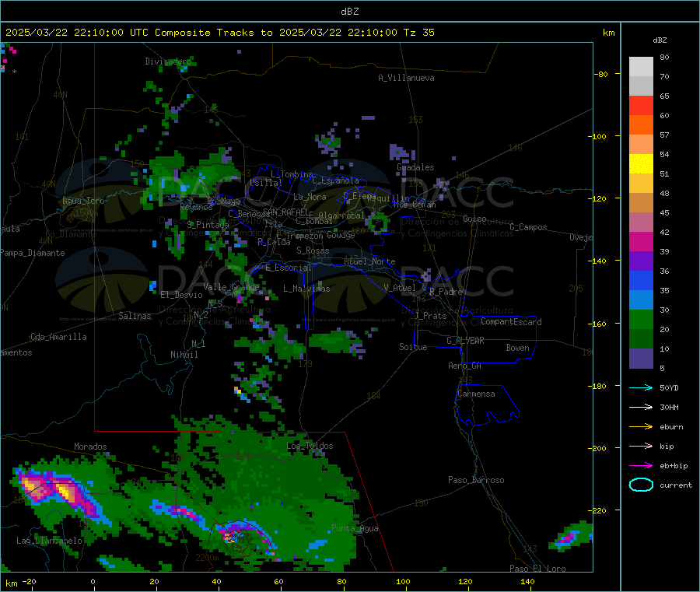Click the 'Nihuil' map label
Image resolution: width=700 pixels, height=592 pixels.
tap(184, 355)
